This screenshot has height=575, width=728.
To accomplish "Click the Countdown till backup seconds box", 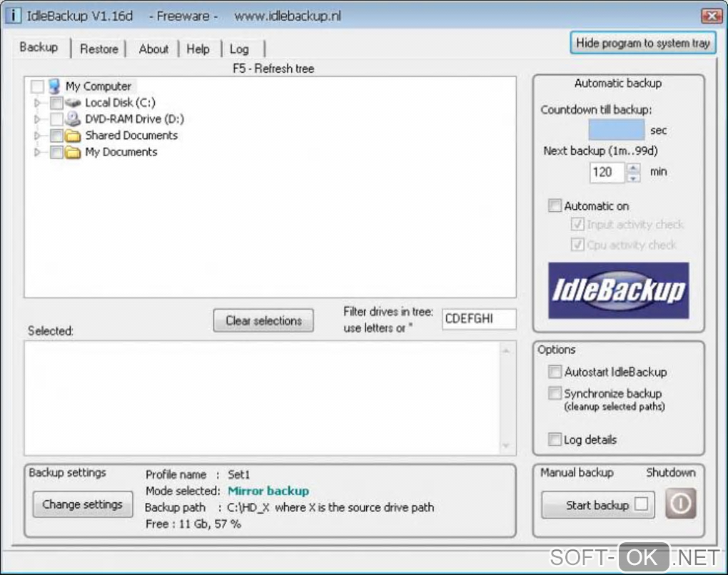I will pos(617,129).
